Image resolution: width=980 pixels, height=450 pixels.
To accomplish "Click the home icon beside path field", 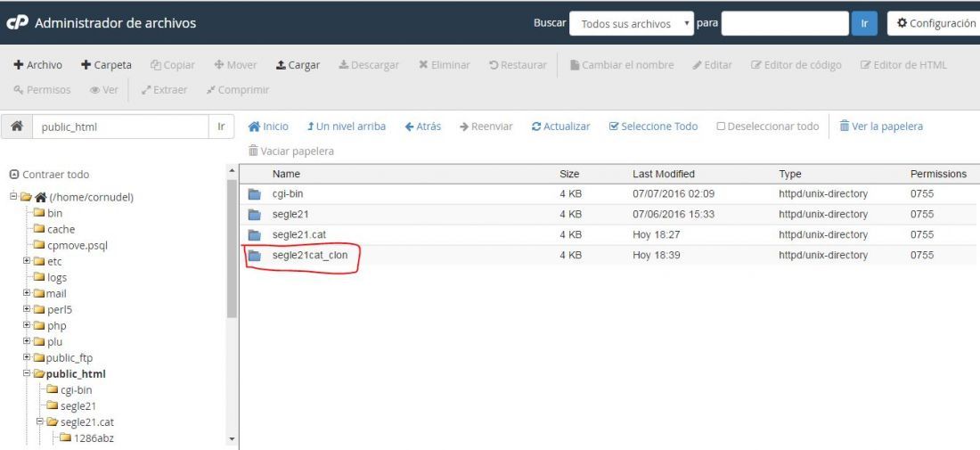I will pos(17,127).
